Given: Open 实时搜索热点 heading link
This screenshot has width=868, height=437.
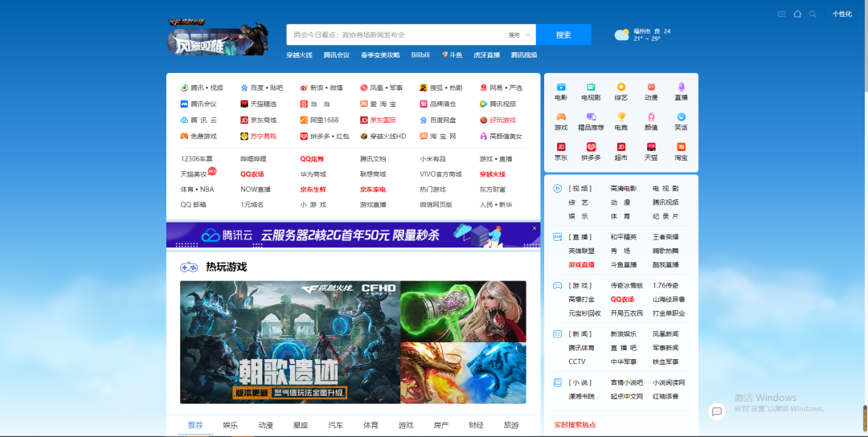Looking at the screenshot, I should pyautogui.click(x=575, y=425).
